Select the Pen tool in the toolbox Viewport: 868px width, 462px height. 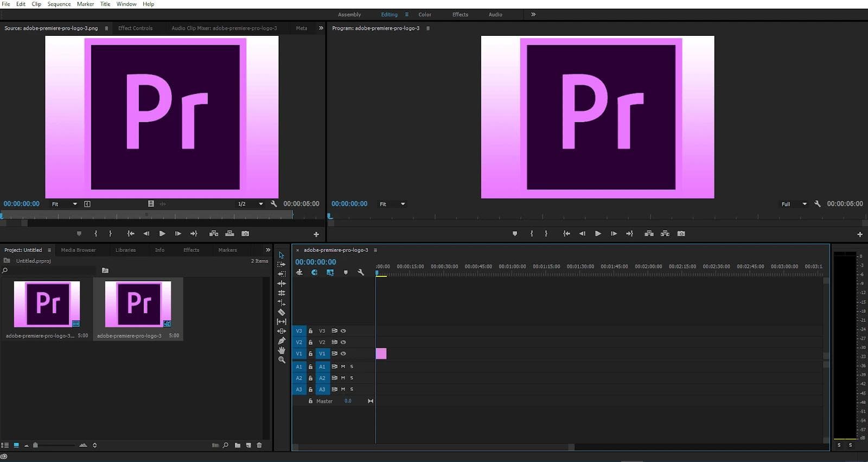click(x=281, y=341)
